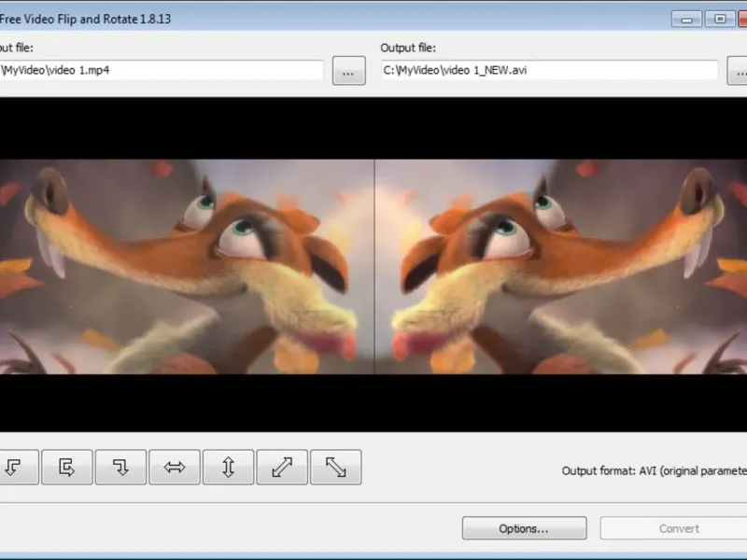Click the Output format AVI label
The height and width of the screenshot is (560, 747).
pyautogui.click(x=655, y=471)
